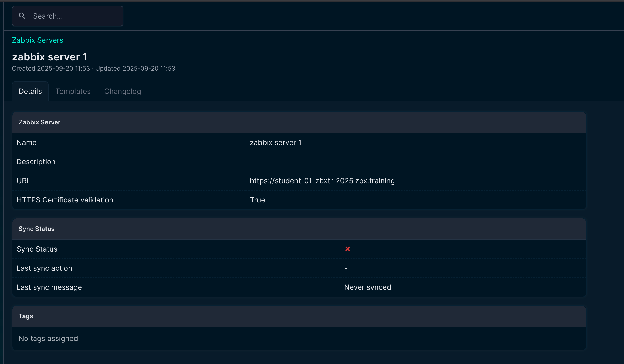The width and height of the screenshot is (624, 364).
Task: Click the Created and Updated timestamp line
Action: [x=94, y=69]
